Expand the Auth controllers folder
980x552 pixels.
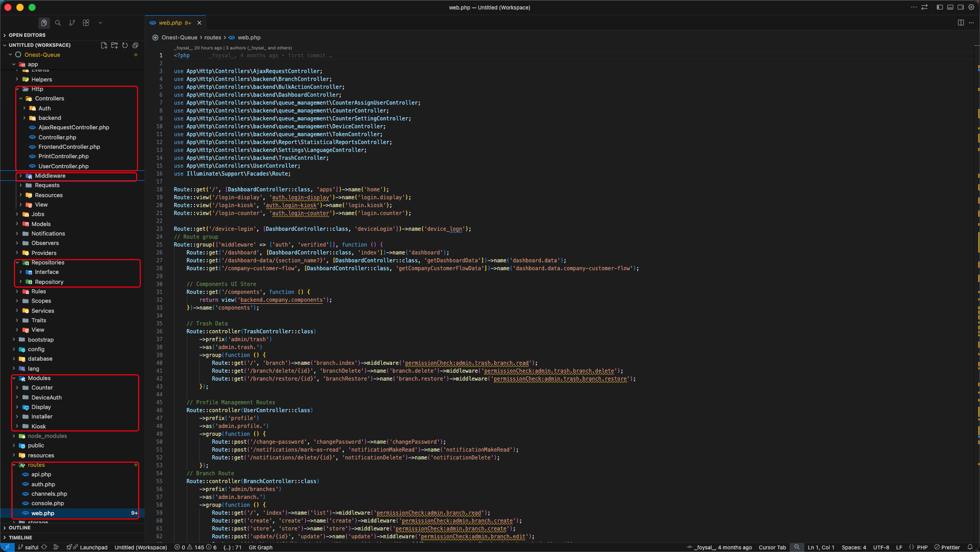pos(45,108)
